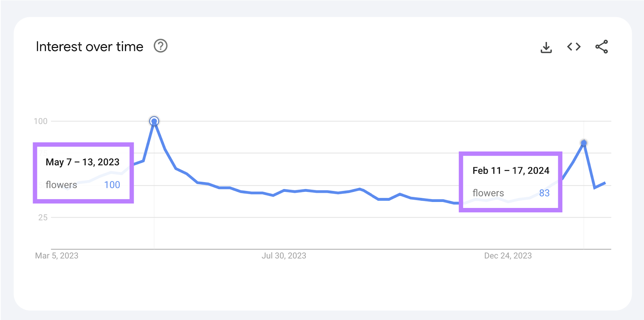644x320 pixels.
Task: Select the Mar 5, 2023 axis label
Action: [56, 255]
